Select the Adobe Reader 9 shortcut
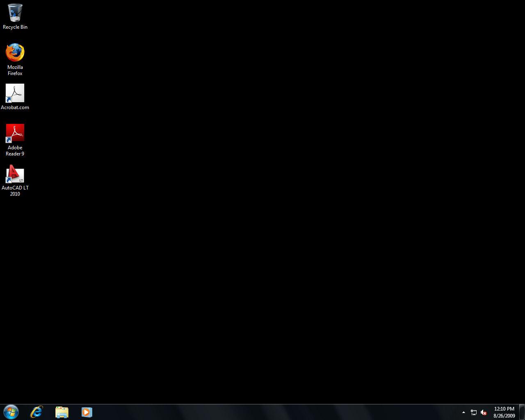Screen dimensions: 525x420 coord(15,132)
